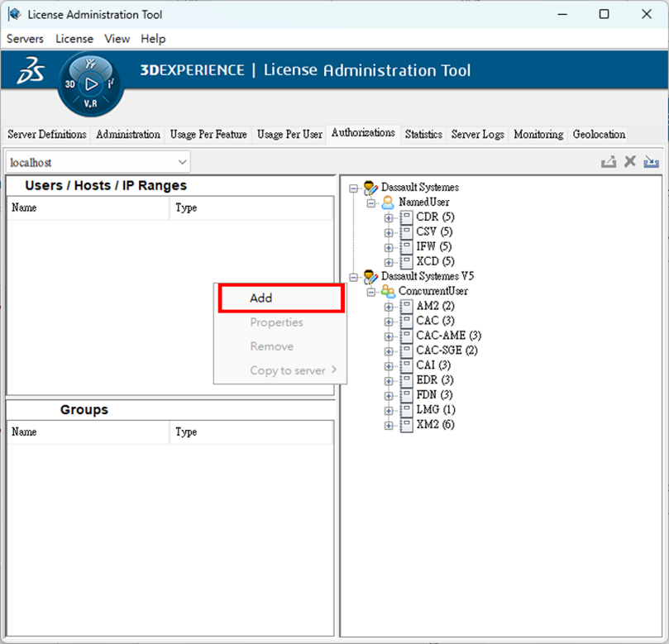Select the XCD (5) license label

click(x=435, y=261)
